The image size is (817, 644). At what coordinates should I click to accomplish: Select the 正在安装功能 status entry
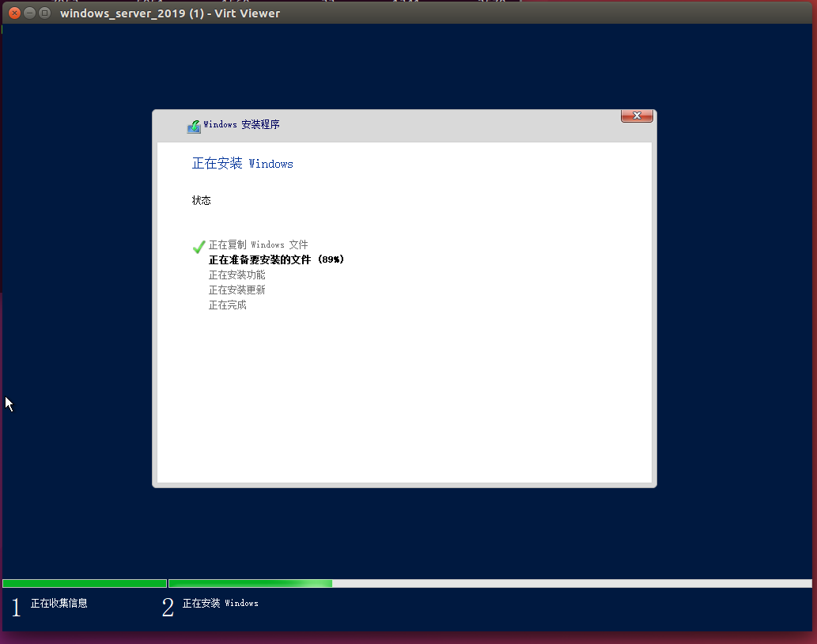[237, 275]
